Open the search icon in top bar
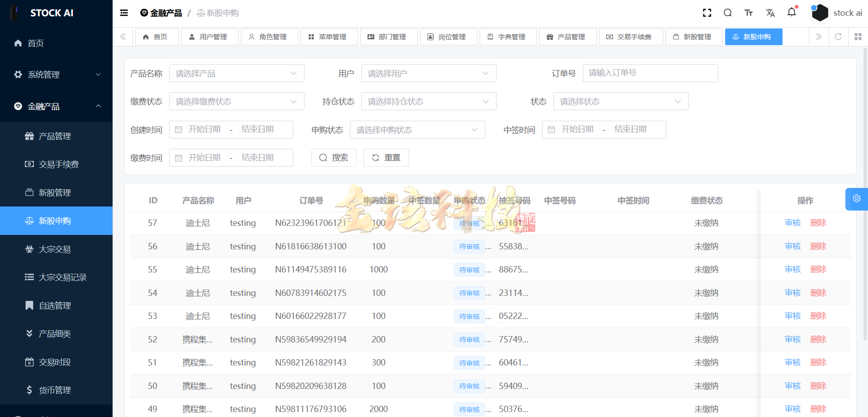Screen dimensions: 868x417 (x=728, y=13)
